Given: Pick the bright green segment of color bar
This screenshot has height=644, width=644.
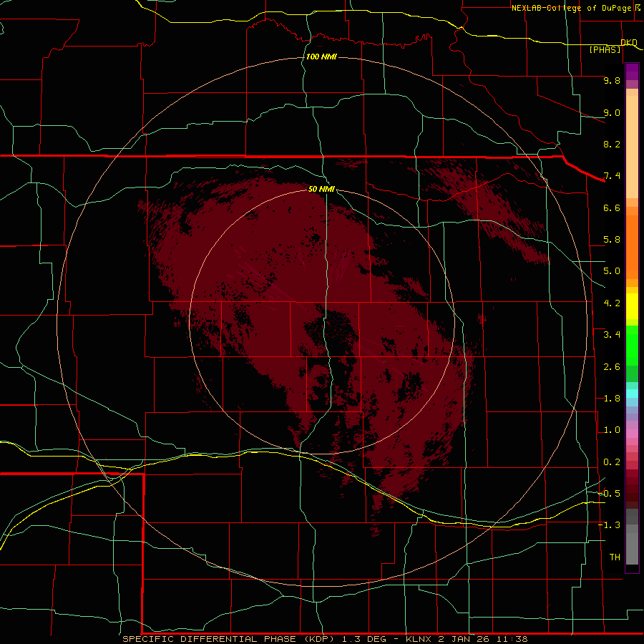Looking at the screenshot, I should (x=632, y=345).
